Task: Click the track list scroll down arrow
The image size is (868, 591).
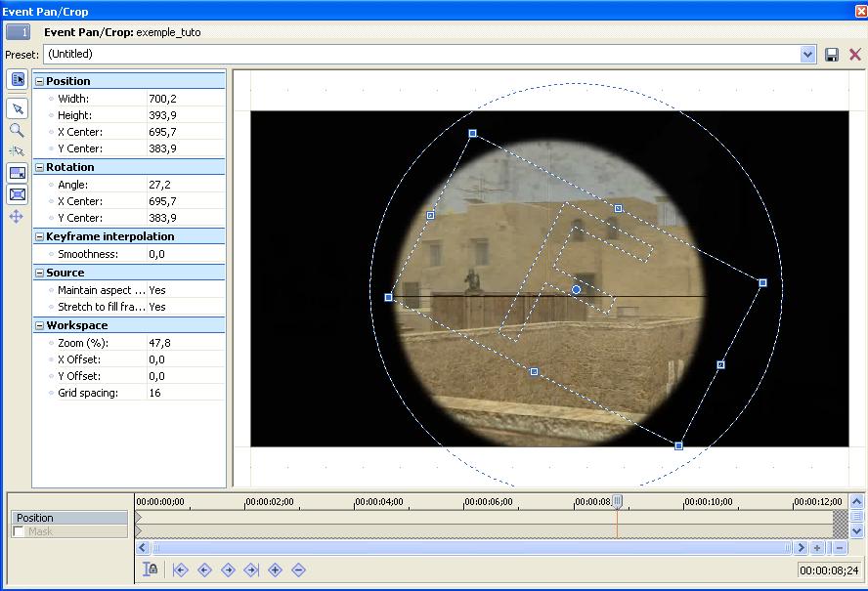Action: point(856,531)
